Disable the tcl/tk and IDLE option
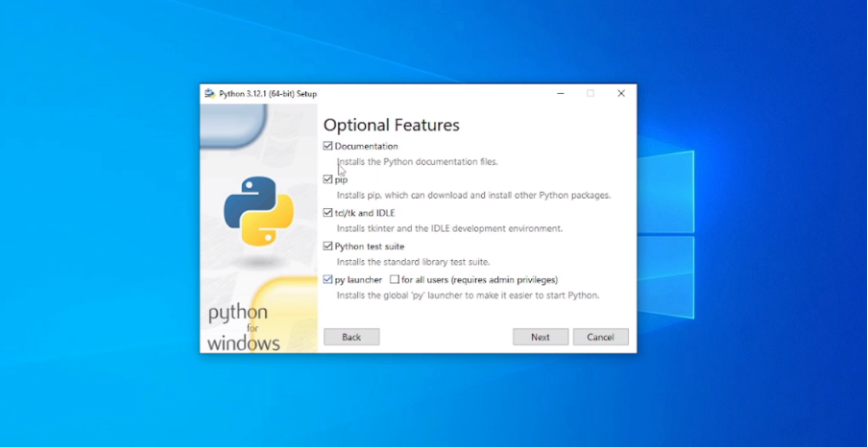Image resolution: width=868 pixels, height=447 pixels. [327, 213]
